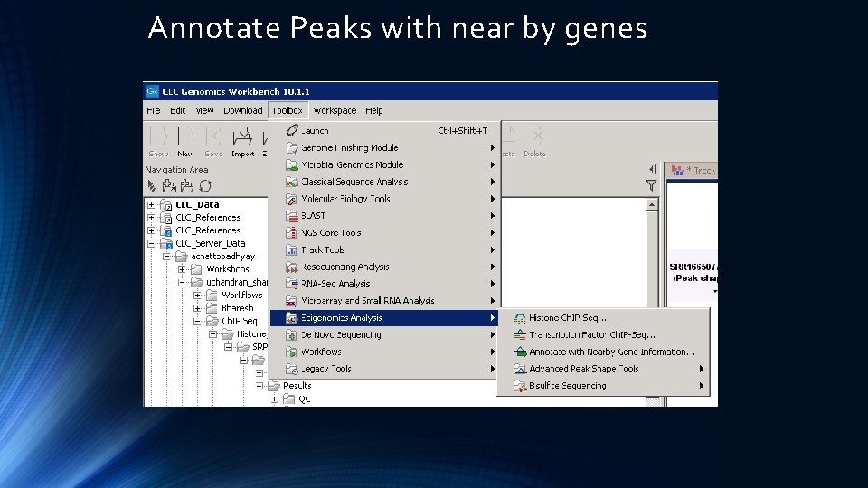The height and width of the screenshot is (488, 868).
Task: Open the File menu
Action: coord(154,110)
